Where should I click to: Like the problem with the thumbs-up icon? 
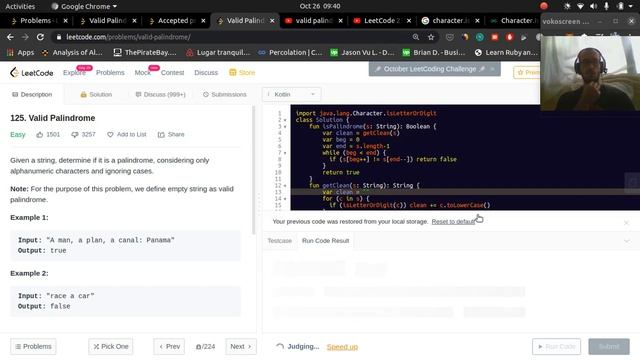pos(40,135)
